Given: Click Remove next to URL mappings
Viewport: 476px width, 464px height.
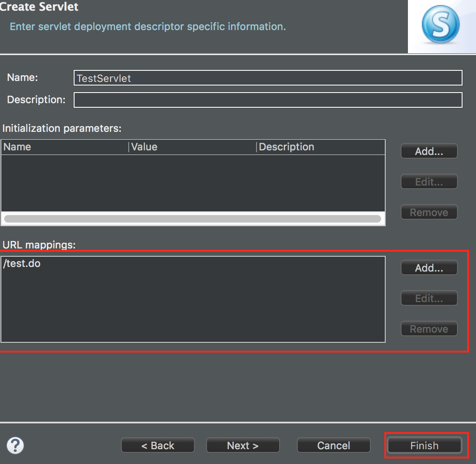Looking at the screenshot, I should click(x=428, y=328).
